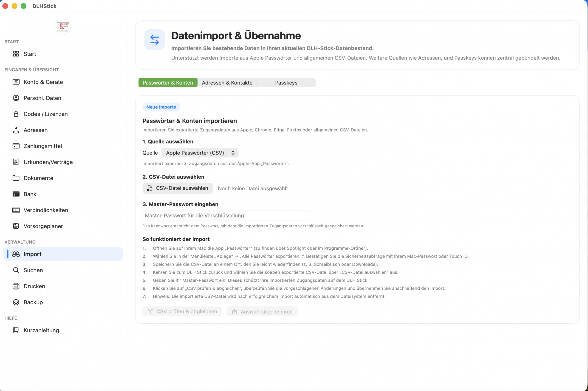The image size is (588, 391).
Task: Open the Quelle dropdown Apple Passwörter (CSV)
Action: pyautogui.click(x=200, y=153)
